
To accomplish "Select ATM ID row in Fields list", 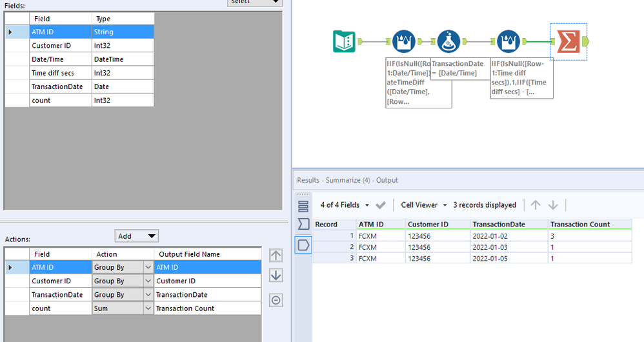I will [79, 32].
